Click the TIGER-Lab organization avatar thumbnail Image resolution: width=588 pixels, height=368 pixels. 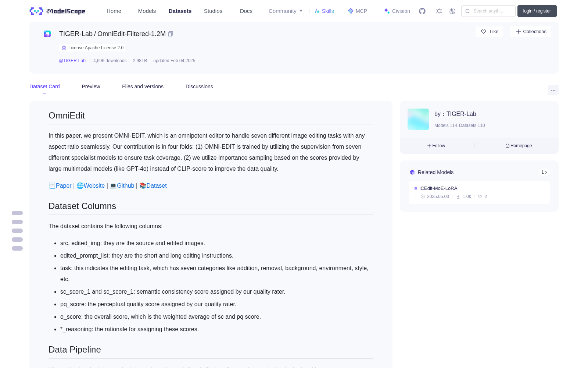(x=418, y=119)
